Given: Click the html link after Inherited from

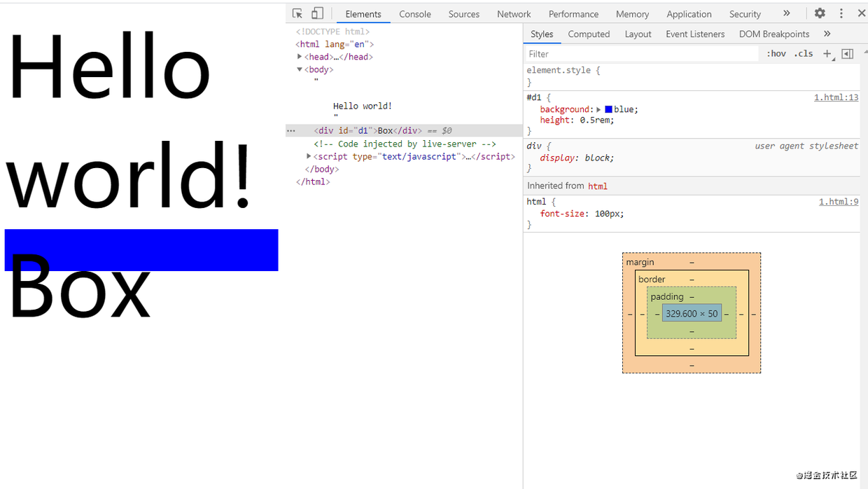Looking at the screenshot, I should (x=598, y=186).
